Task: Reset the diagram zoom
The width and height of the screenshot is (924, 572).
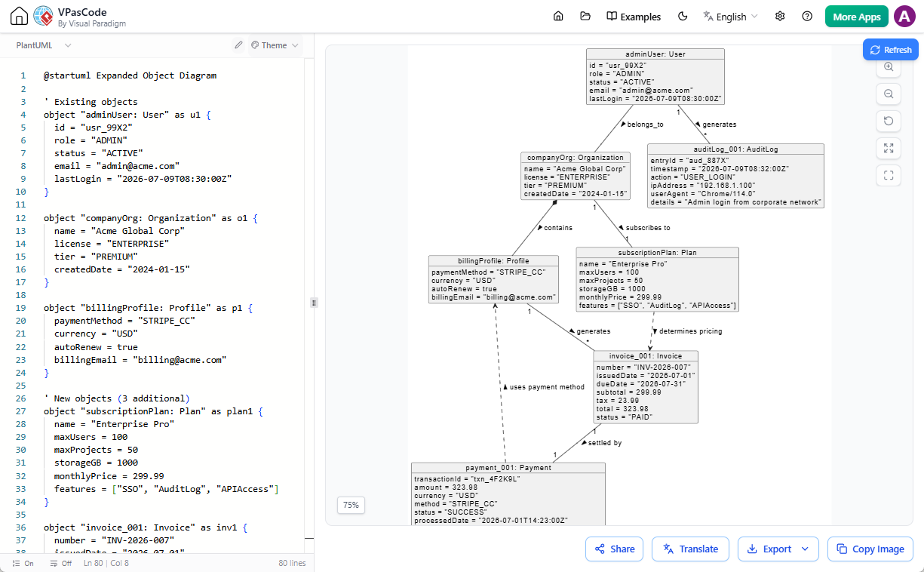Action: pyautogui.click(x=889, y=121)
